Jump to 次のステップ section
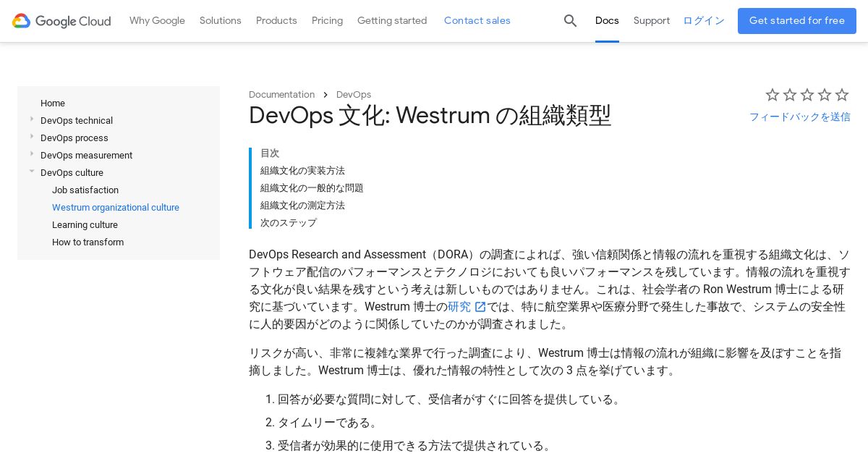The height and width of the screenshot is (456, 868). 289,223
